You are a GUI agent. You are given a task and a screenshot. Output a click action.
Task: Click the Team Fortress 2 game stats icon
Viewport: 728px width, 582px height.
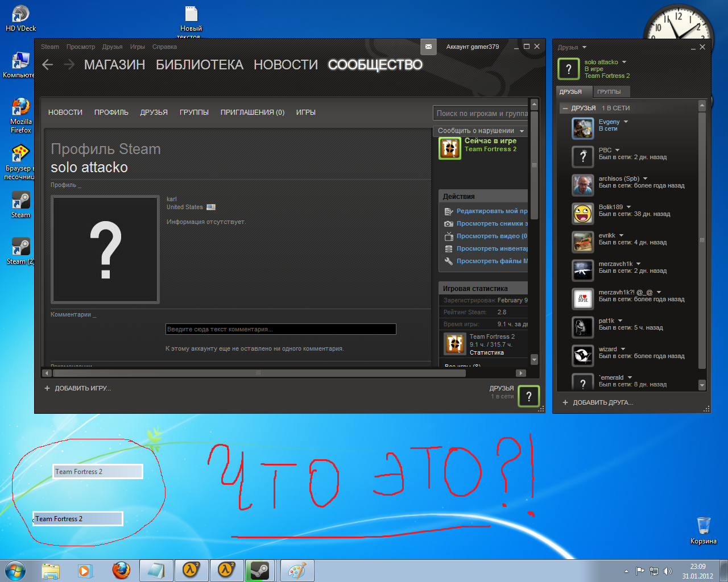pos(454,344)
